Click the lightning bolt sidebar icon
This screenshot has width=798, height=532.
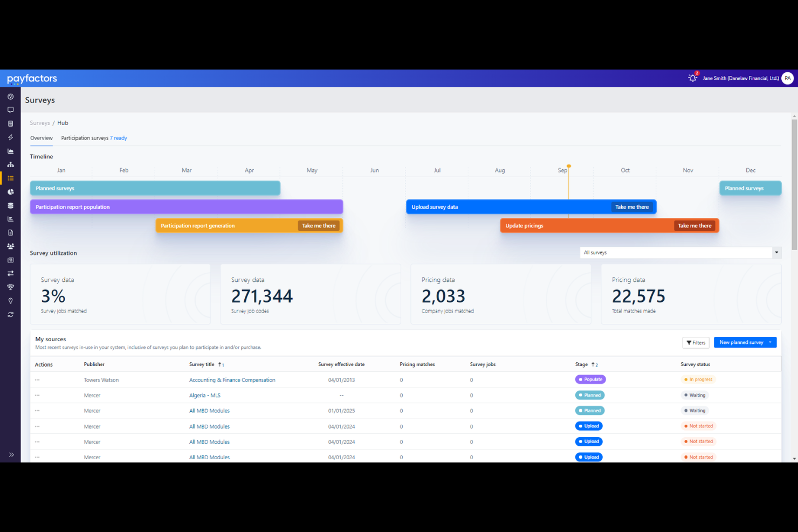pyautogui.click(x=10, y=137)
